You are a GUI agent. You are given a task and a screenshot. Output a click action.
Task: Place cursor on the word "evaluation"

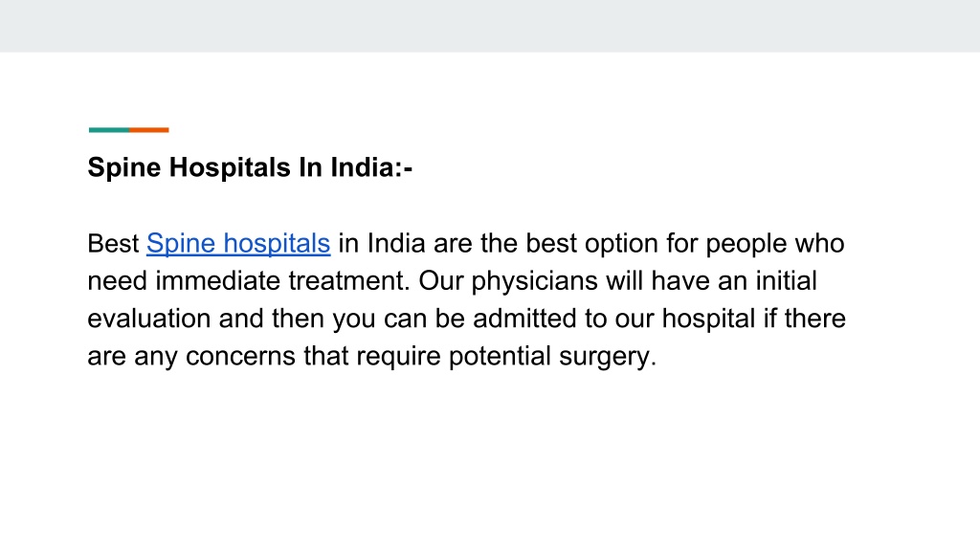pyautogui.click(x=148, y=319)
